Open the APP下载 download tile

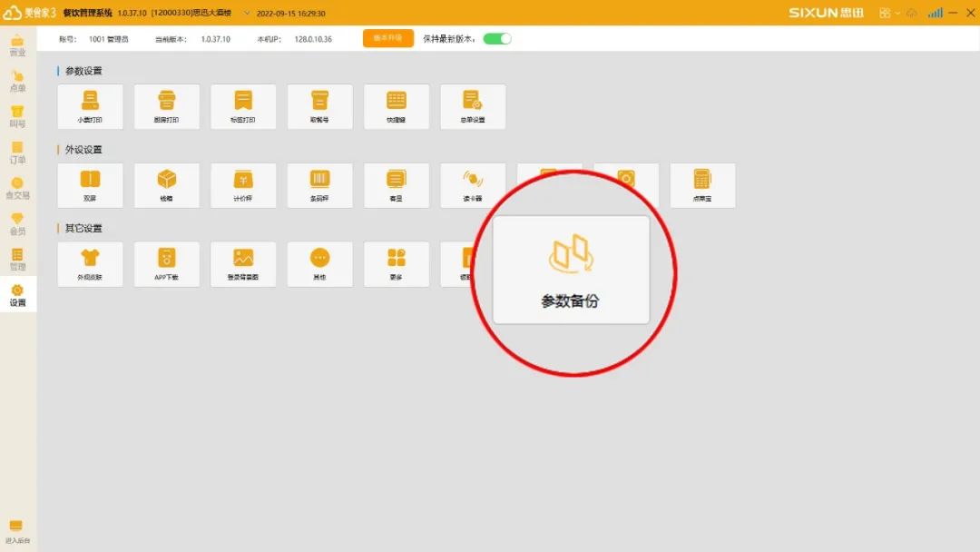pyautogui.click(x=166, y=263)
